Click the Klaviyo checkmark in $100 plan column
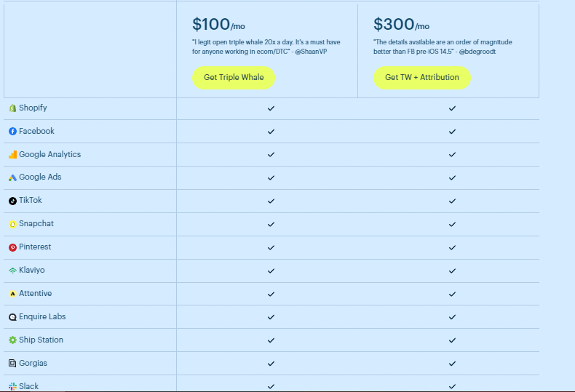The image size is (575, 392). pos(271,271)
